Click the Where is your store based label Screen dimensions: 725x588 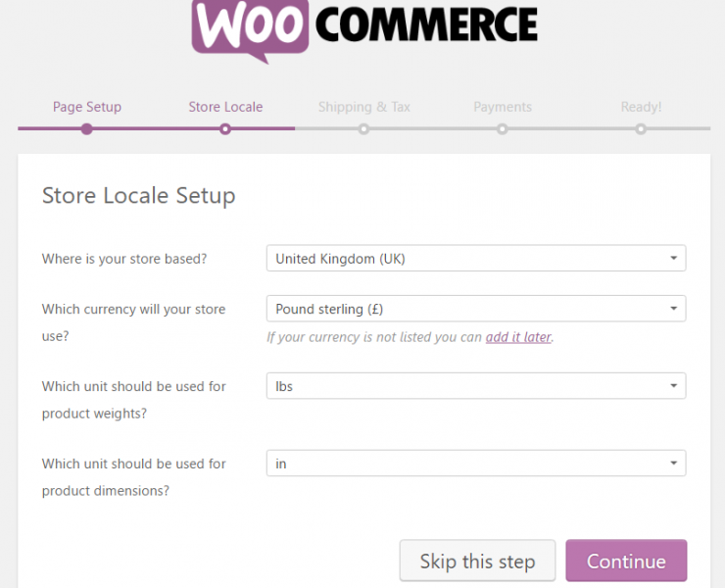[124, 259]
